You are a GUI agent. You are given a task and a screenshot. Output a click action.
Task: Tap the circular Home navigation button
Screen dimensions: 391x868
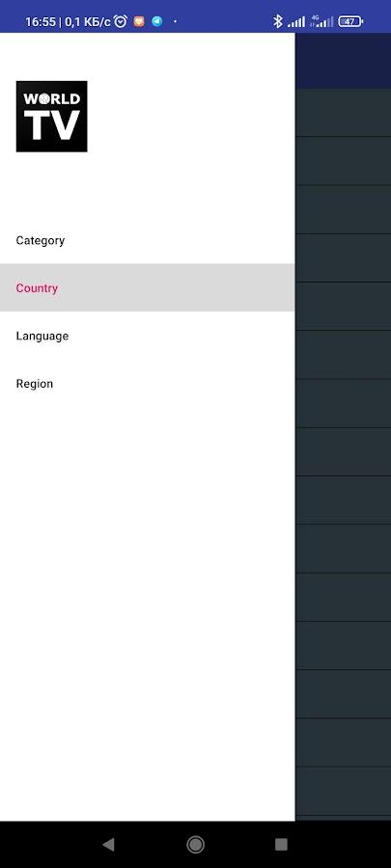[x=195, y=844]
